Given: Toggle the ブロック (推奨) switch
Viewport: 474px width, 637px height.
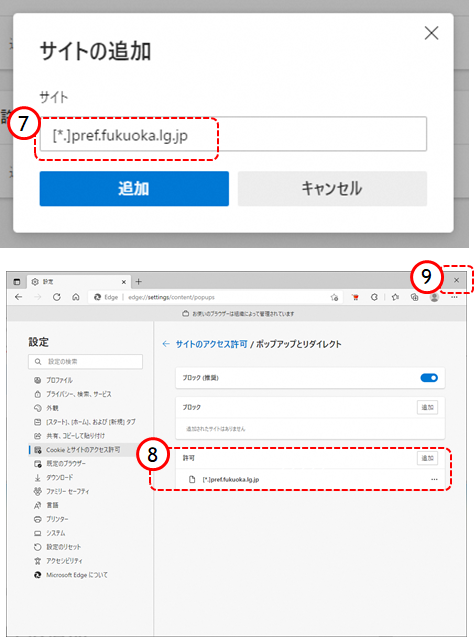Looking at the screenshot, I should 429,378.
